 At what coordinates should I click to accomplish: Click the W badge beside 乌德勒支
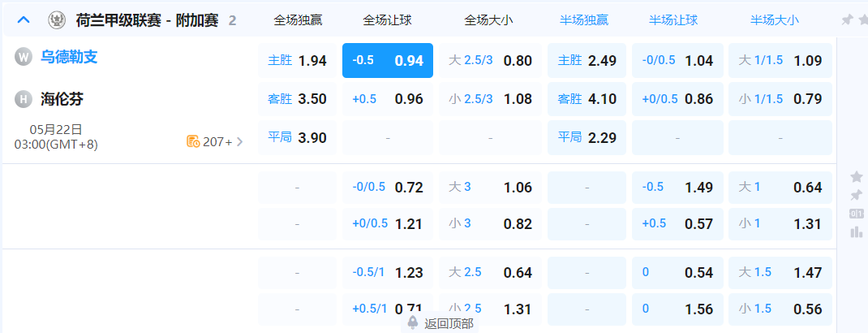24,57
